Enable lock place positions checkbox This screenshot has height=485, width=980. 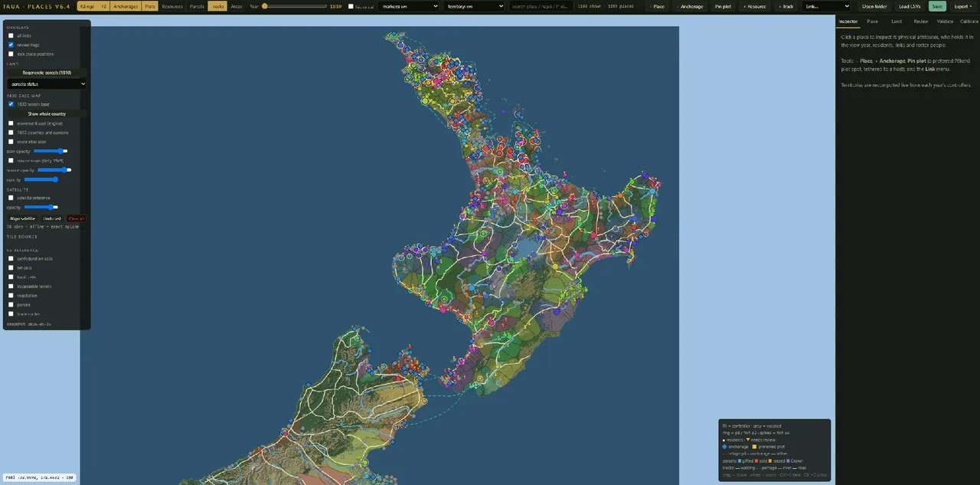pyautogui.click(x=11, y=54)
